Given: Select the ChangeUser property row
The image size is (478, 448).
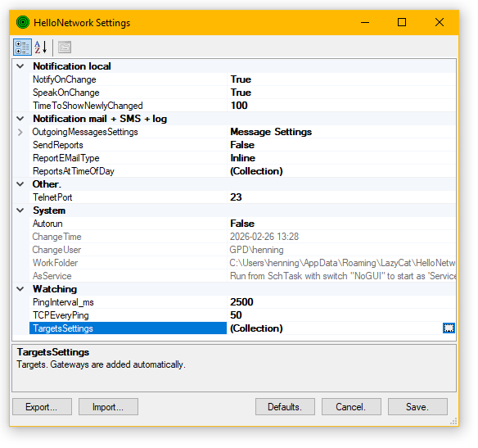Looking at the screenshot, I should click(242, 250).
